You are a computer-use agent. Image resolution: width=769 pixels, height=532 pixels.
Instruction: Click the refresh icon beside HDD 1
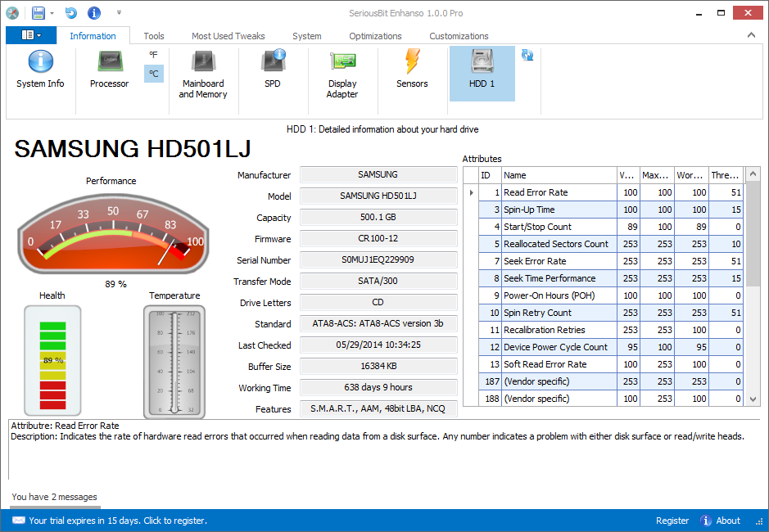(x=527, y=56)
